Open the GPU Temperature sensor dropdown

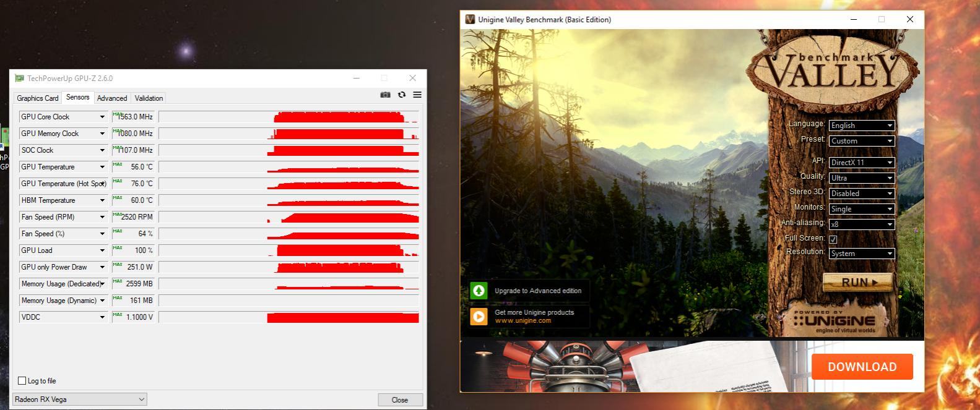coord(102,167)
